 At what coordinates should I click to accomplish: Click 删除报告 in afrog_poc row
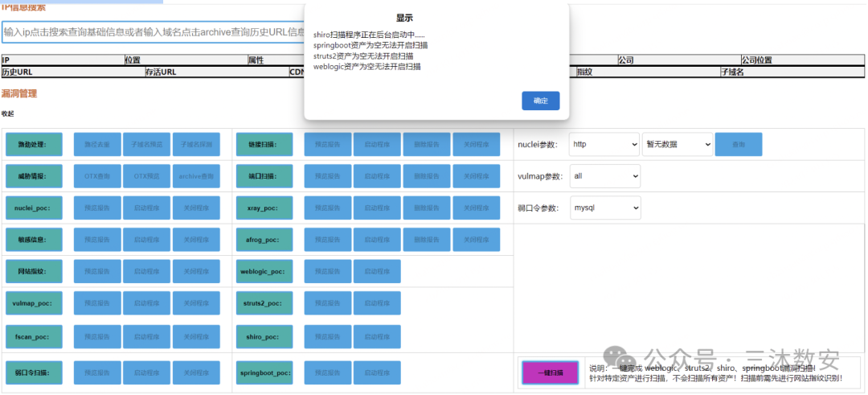point(427,240)
